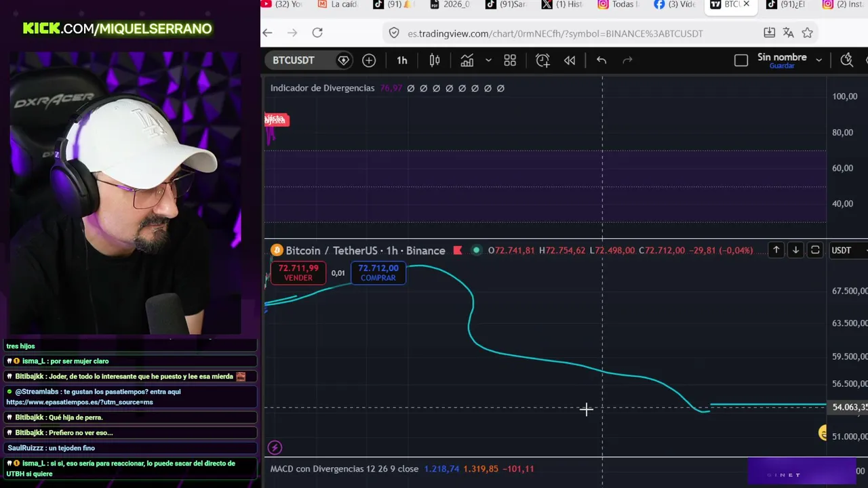The height and width of the screenshot is (488, 868).
Task: Open the candlestick chart type selector
Action: [435, 60]
